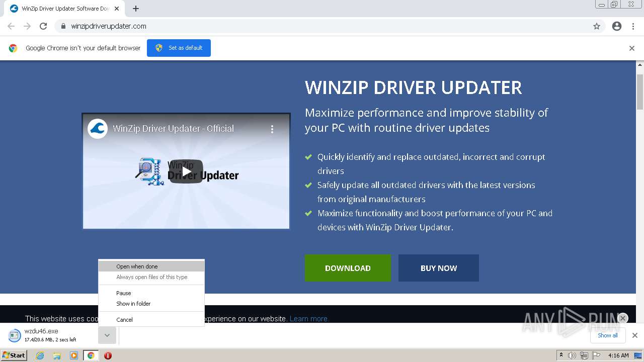
Task: Click the scrollbar up arrow
Action: (x=640, y=65)
